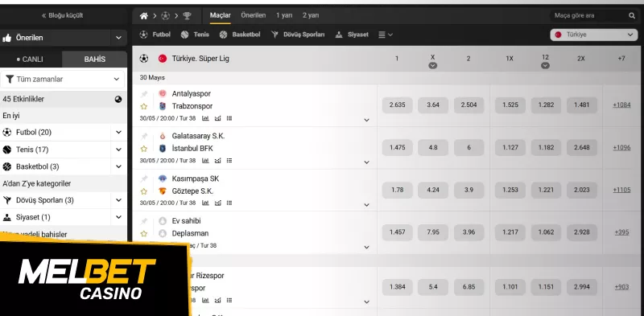Viewport: 644px width, 316px height.
Task: Pin the Ev sahibi vs Deplasman match
Action: coord(144,221)
